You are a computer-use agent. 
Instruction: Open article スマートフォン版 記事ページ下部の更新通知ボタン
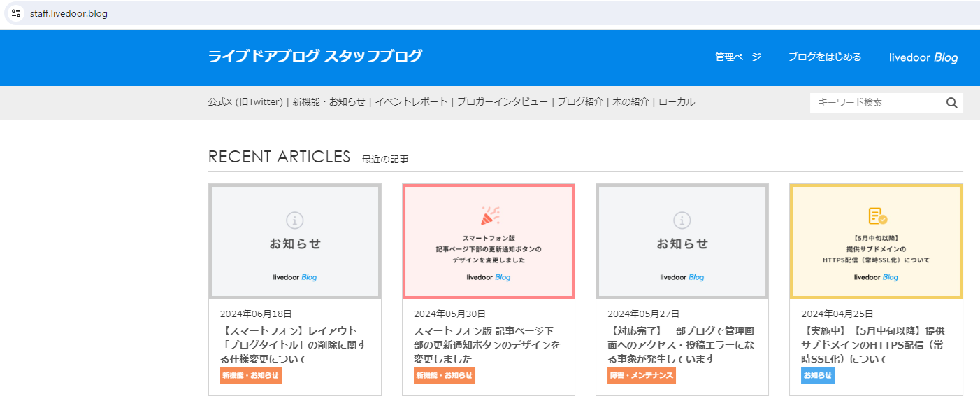coord(487,344)
